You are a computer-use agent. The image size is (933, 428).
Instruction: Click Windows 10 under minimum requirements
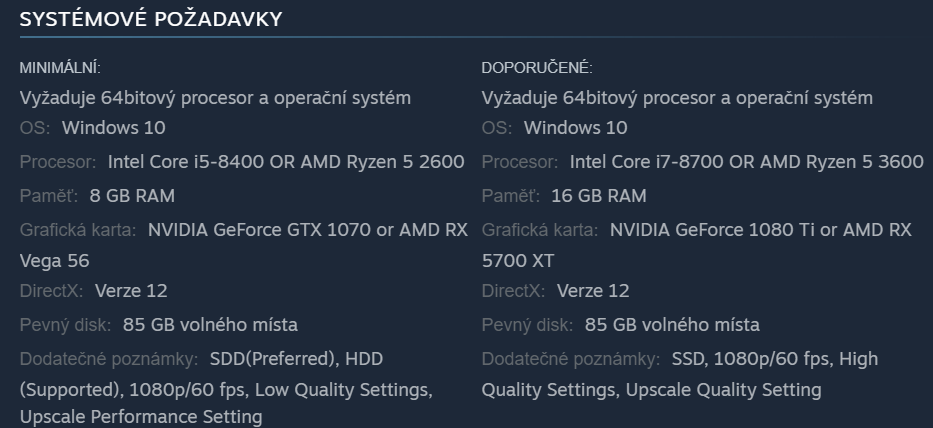[x=114, y=128]
